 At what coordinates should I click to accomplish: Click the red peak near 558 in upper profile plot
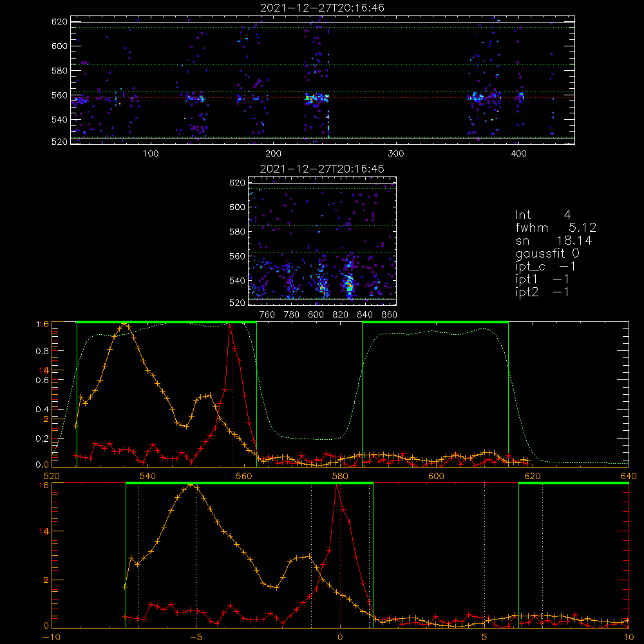[x=231, y=325]
